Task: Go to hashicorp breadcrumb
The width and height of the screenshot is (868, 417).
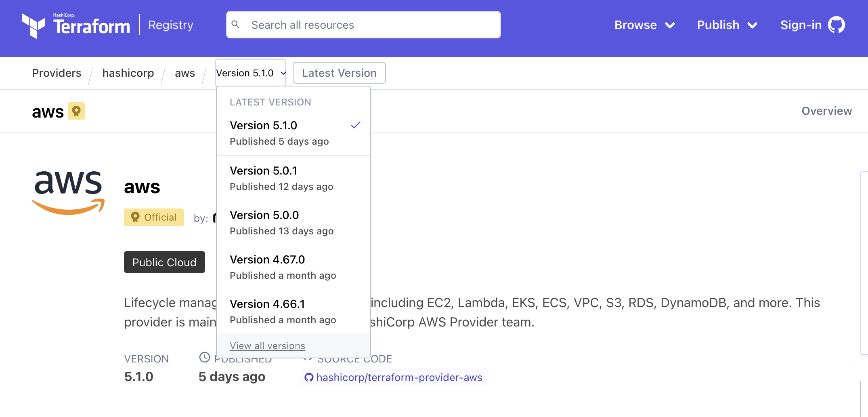Action: [128, 73]
